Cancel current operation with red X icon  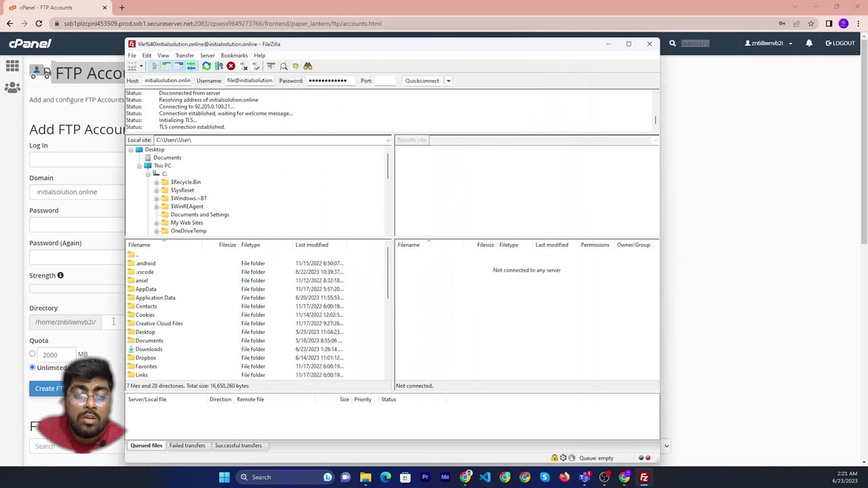coord(231,66)
